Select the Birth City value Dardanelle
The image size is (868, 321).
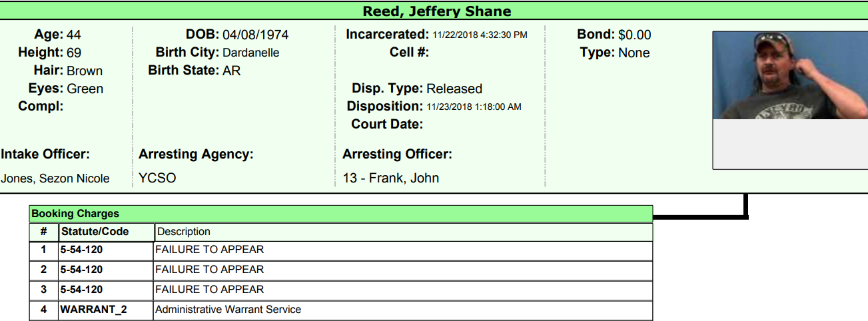250,53
